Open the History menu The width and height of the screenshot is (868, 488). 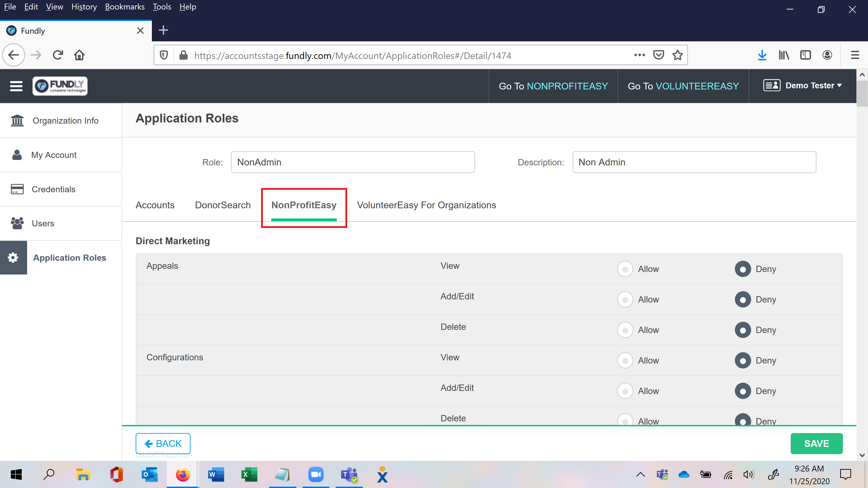84,7
